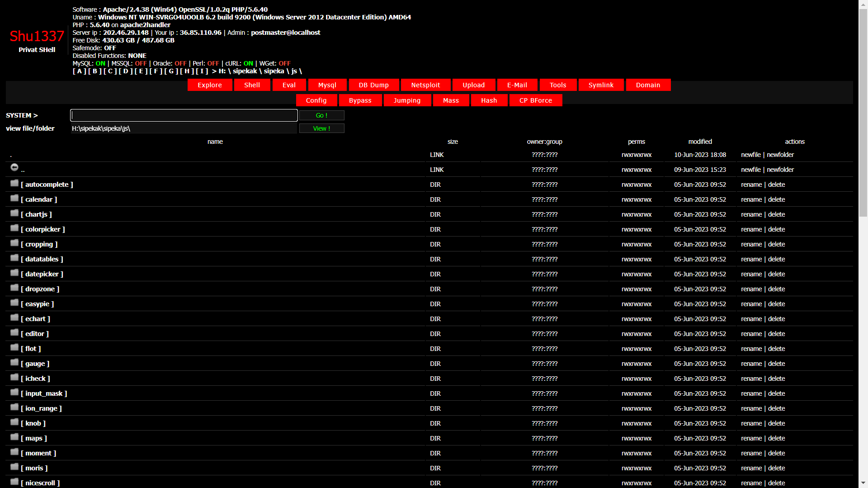Click the icheck folder icon
The height and width of the screenshot is (488, 868).
[14, 377]
